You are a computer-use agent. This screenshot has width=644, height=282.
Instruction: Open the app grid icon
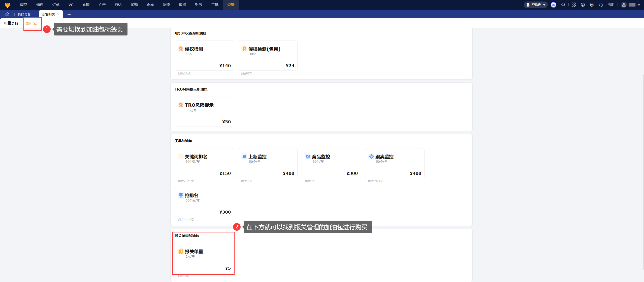(573, 5)
